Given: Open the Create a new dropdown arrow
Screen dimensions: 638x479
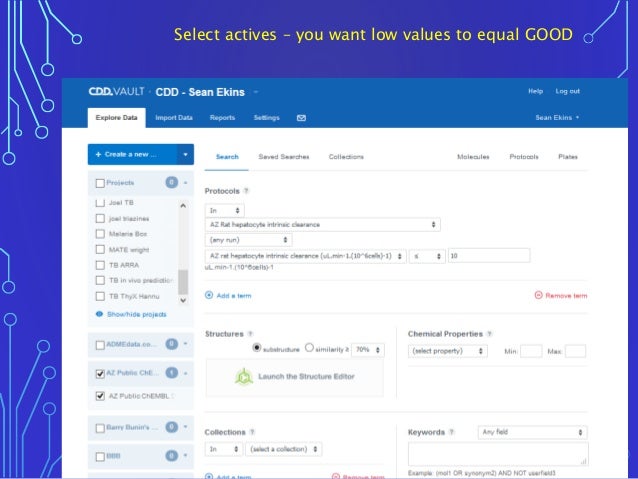Looking at the screenshot, I should [x=186, y=155].
